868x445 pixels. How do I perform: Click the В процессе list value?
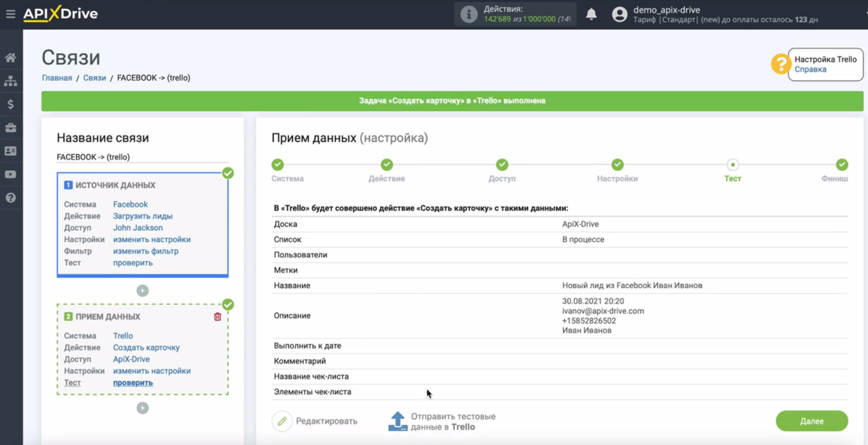(x=583, y=240)
